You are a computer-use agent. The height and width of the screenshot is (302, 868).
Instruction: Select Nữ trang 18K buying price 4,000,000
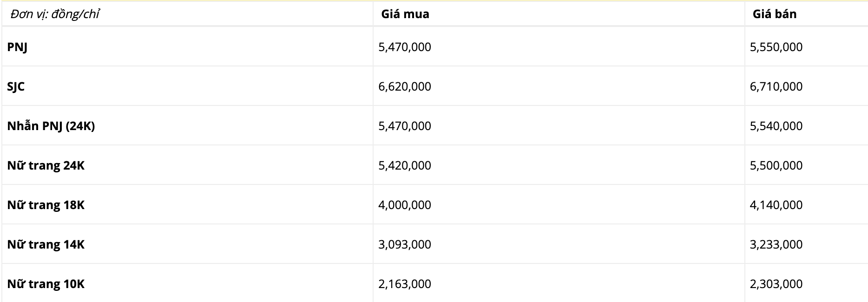[x=405, y=205]
